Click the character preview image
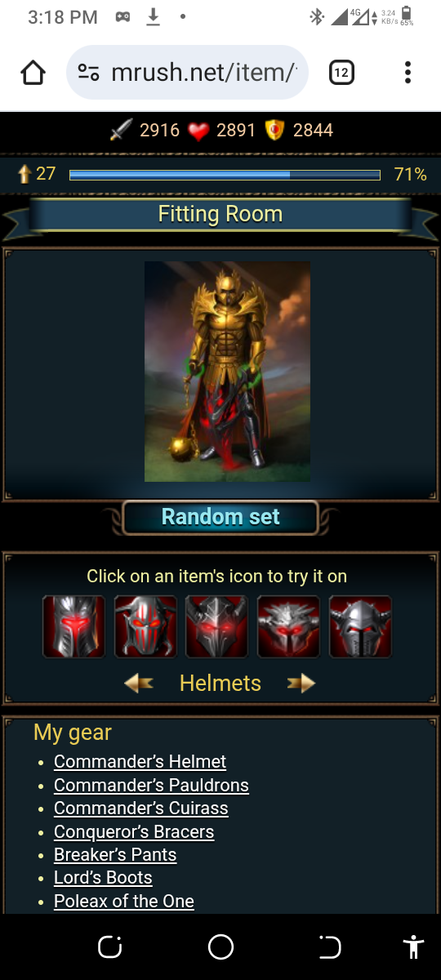Viewport: 441px width, 980px height. pos(227,372)
